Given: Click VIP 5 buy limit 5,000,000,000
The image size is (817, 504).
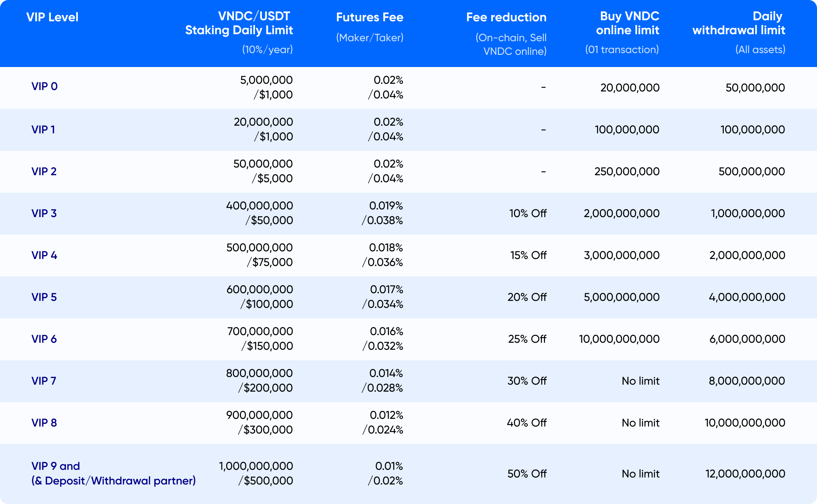Looking at the screenshot, I should [622, 297].
